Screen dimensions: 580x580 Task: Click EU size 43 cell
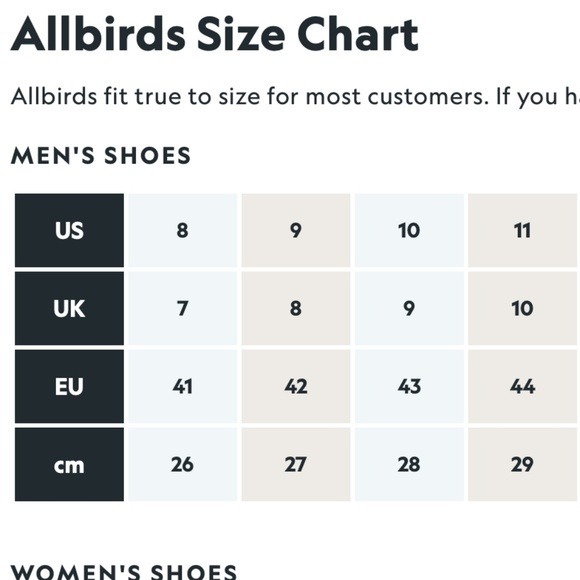409,386
